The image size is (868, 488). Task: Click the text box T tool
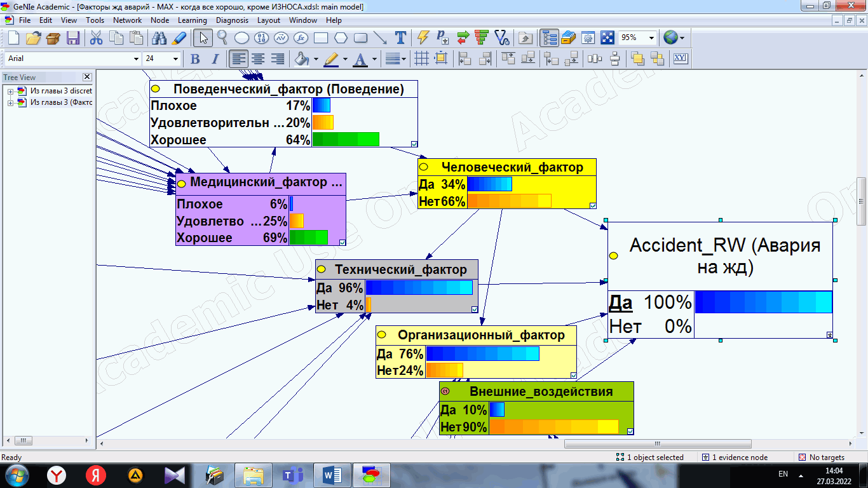pos(400,37)
